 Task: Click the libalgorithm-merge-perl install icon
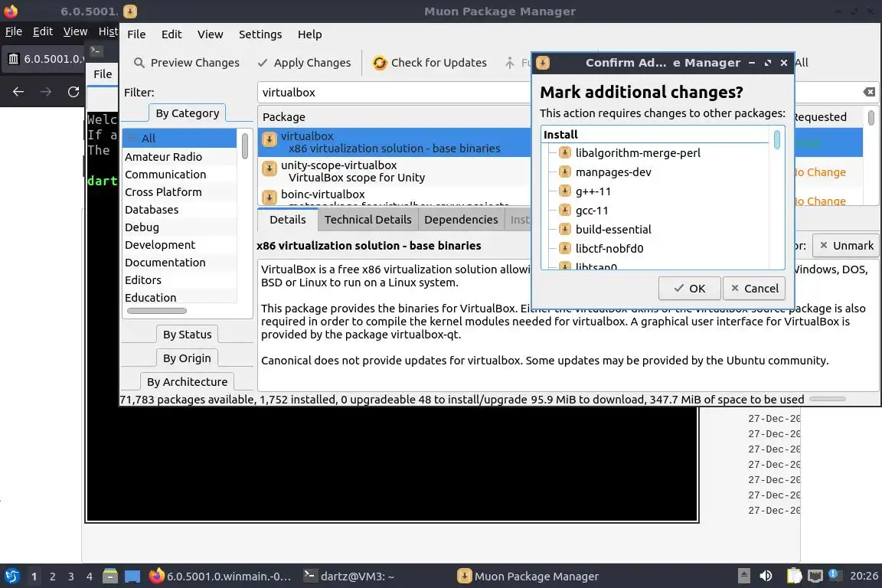(x=565, y=152)
